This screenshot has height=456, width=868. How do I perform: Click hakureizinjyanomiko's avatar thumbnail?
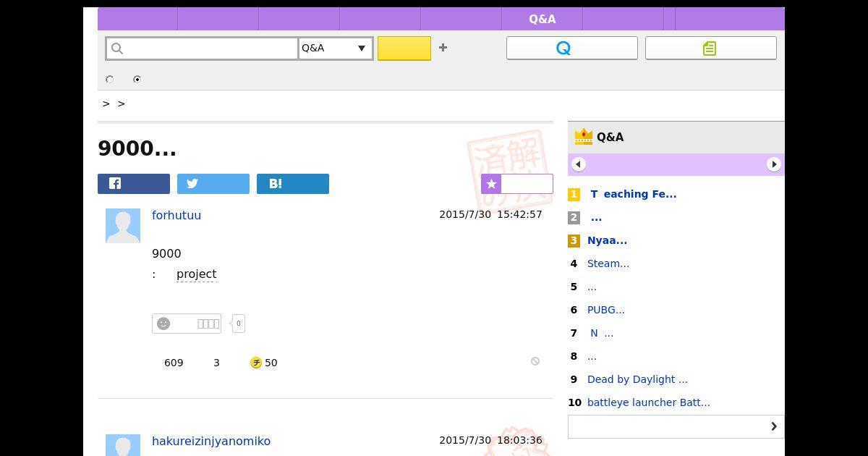click(123, 445)
